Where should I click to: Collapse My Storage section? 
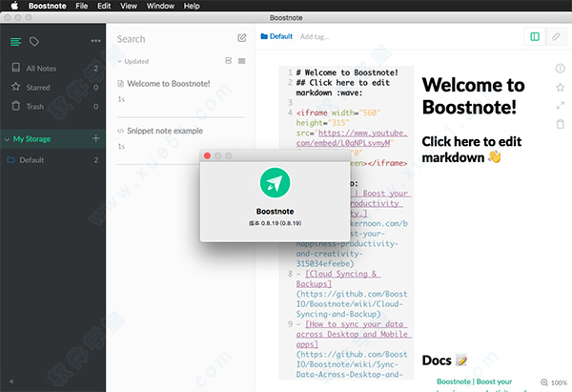(x=7, y=139)
